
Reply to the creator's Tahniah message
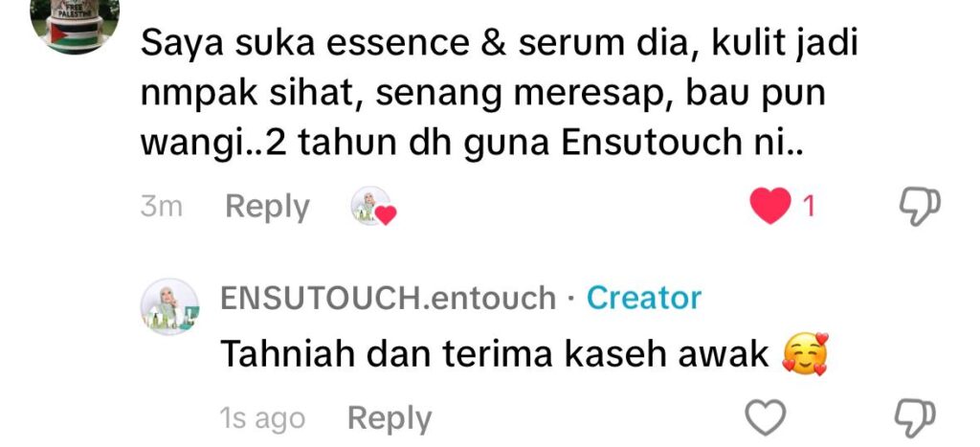(390, 419)
